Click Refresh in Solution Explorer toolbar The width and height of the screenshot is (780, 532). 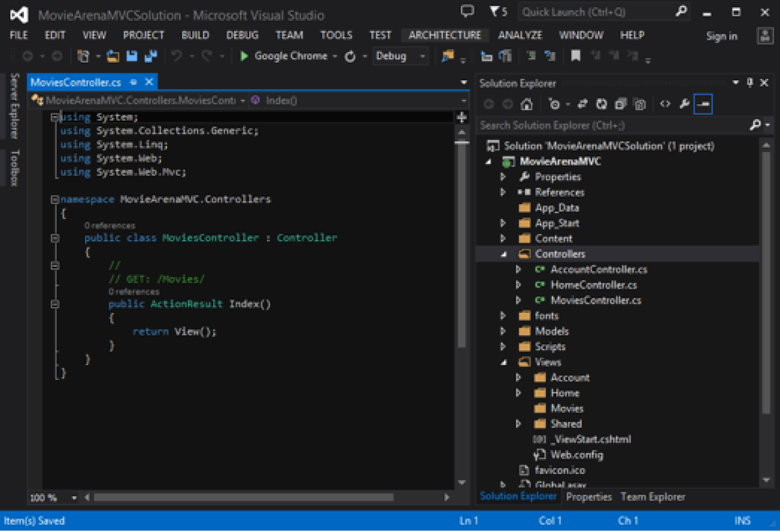(601, 104)
